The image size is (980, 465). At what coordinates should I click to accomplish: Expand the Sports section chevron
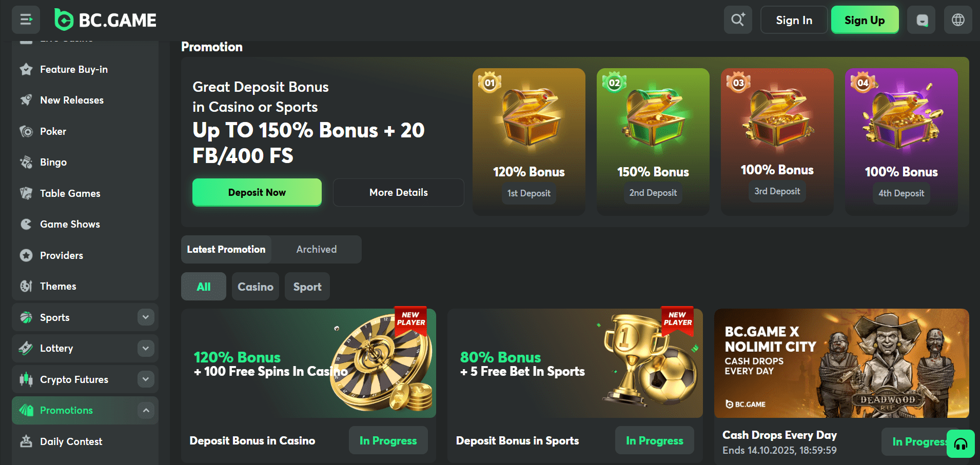(x=146, y=317)
